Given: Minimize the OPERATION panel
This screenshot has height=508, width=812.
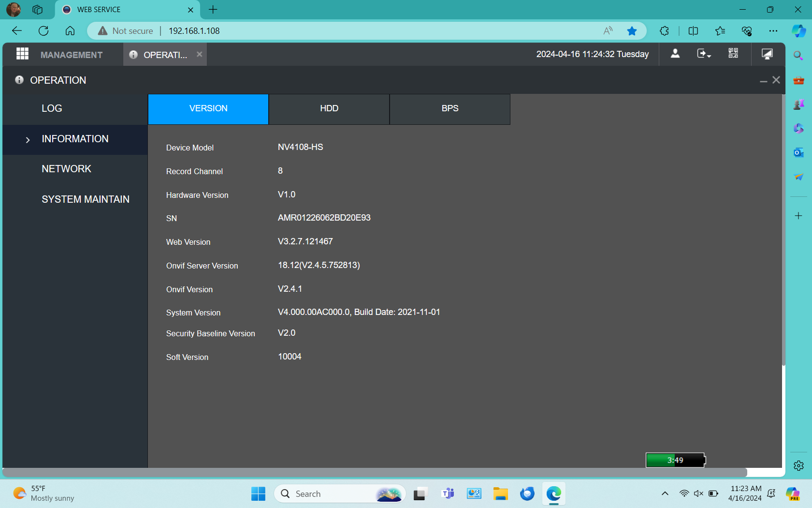Looking at the screenshot, I should click(764, 81).
